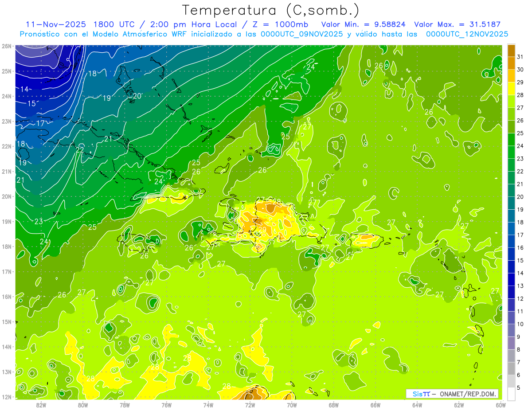Image resolution: width=532 pixels, height=411 pixels.
Task: Click the latitude label '20N'
Action: [x=7, y=196]
